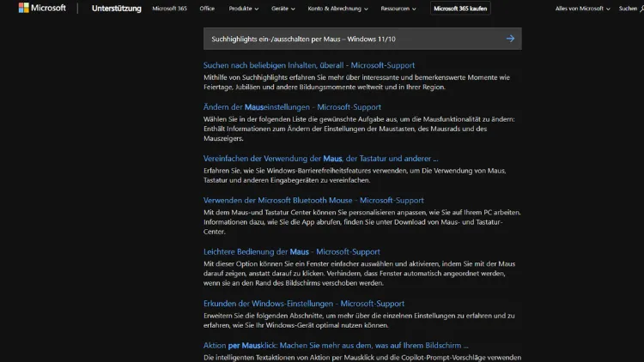Open 'Vereinfachen der Verwendung der Maus' result
644x362 pixels.
[321, 159]
